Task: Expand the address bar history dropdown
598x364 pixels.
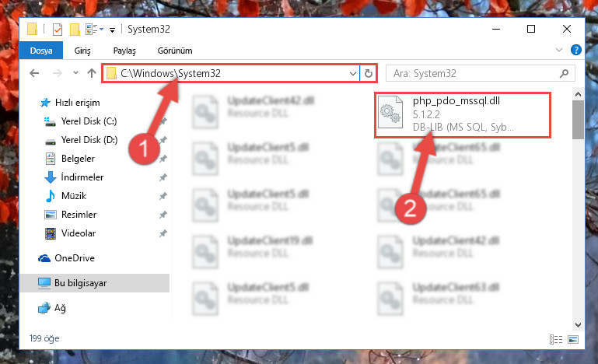Action: [x=353, y=73]
